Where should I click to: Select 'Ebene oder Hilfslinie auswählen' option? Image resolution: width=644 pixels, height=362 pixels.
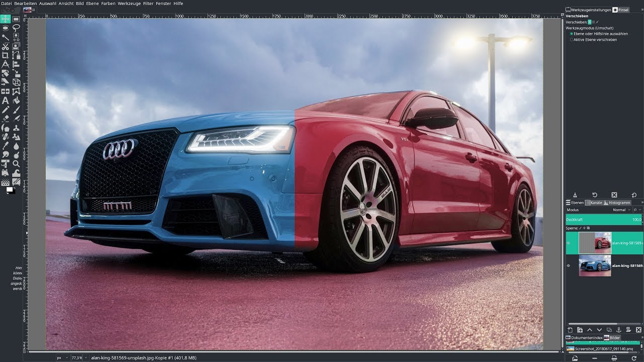[599, 34]
